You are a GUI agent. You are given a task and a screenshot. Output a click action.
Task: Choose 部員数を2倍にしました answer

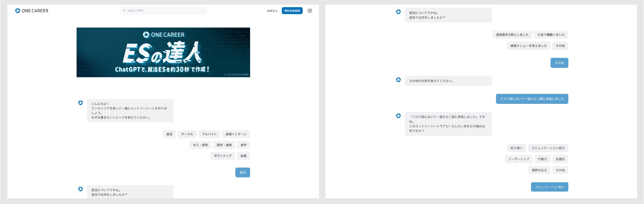[512, 35]
